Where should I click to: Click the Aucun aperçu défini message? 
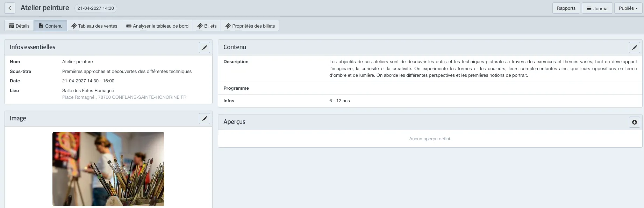coord(430,139)
